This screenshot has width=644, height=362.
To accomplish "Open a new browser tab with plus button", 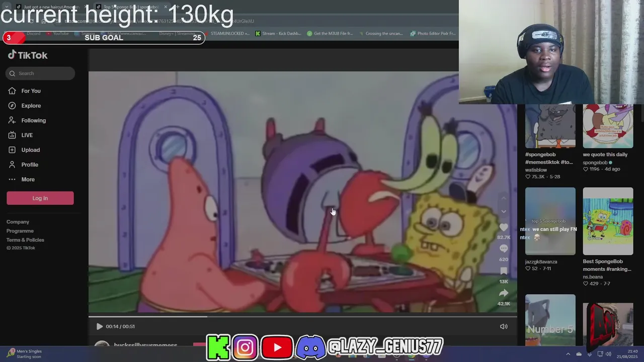I will (x=179, y=7).
